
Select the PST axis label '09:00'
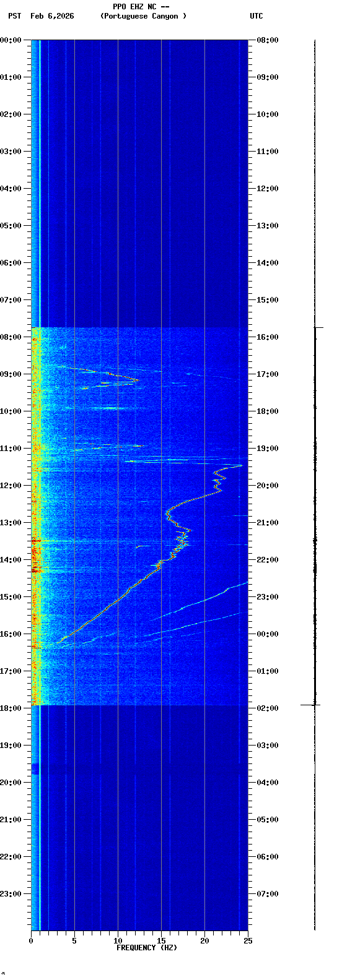tap(11, 374)
